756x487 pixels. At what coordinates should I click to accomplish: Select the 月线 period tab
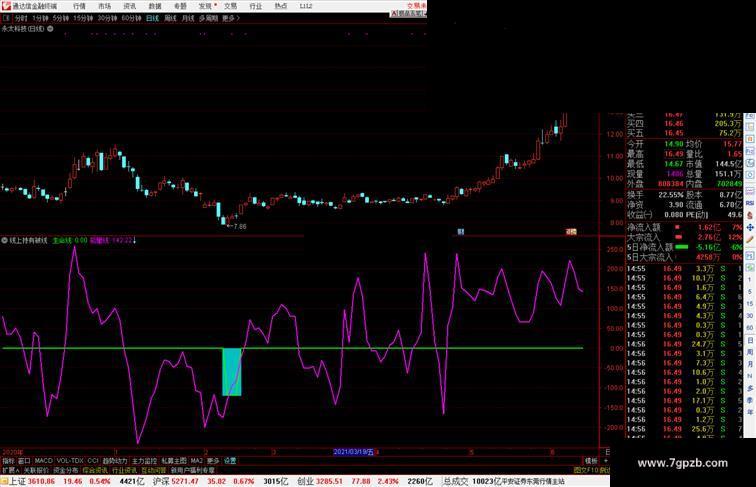click(188, 18)
